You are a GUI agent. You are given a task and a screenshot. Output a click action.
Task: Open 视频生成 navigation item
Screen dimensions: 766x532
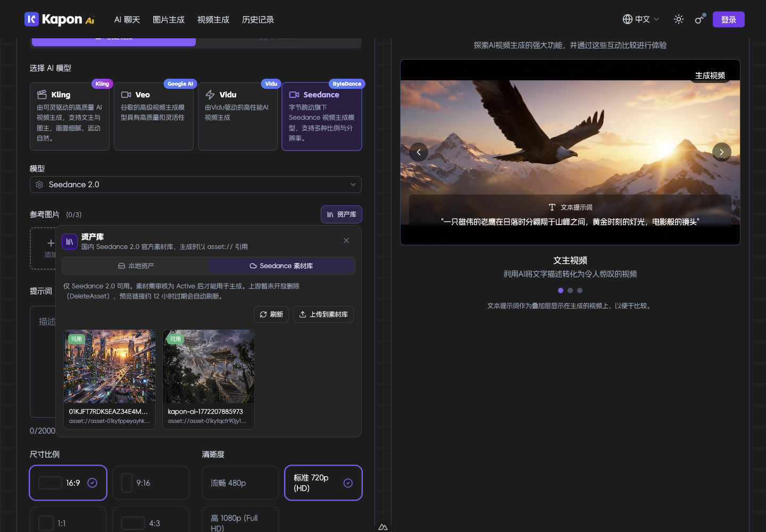213,20
